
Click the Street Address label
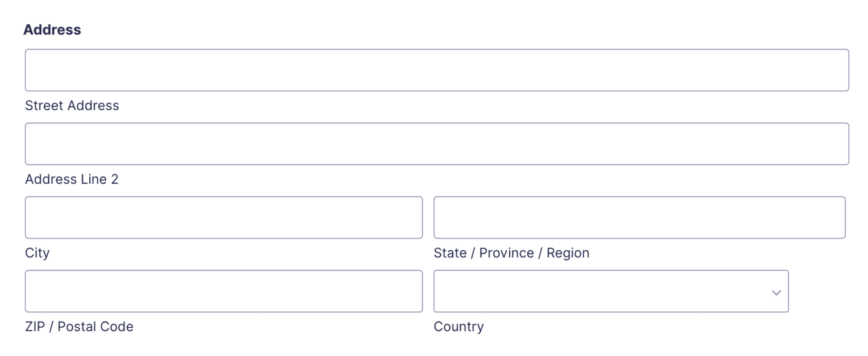[x=72, y=106]
